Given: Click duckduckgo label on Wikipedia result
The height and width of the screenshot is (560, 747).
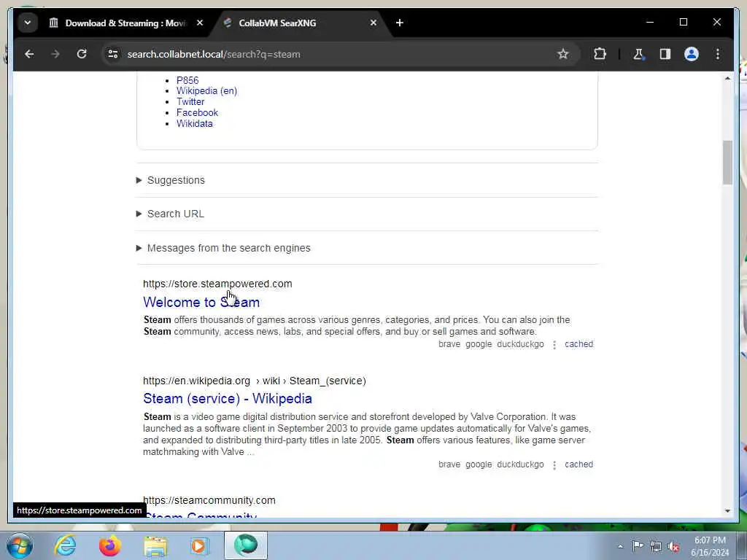Looking at the screenshot, I should click(x=520, y=464).
